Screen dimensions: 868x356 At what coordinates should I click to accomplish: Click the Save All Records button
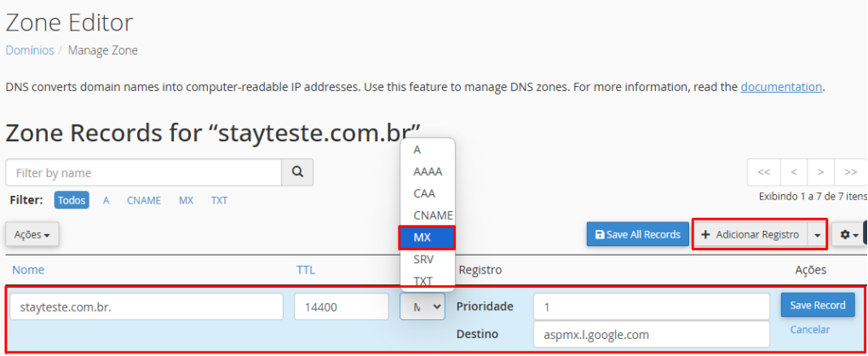pyautogui.click(x=636, y=234)
